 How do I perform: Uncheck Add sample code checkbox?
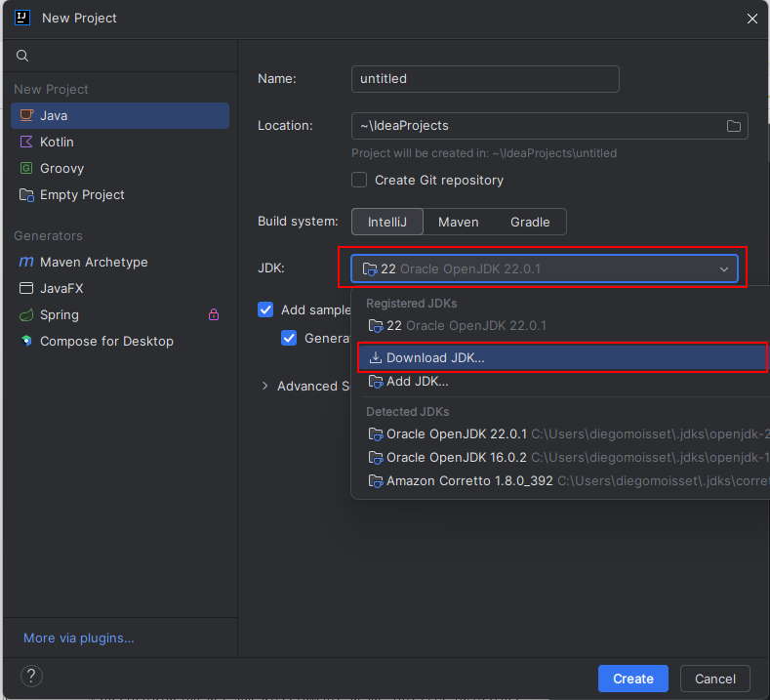(x=265, y=309)
